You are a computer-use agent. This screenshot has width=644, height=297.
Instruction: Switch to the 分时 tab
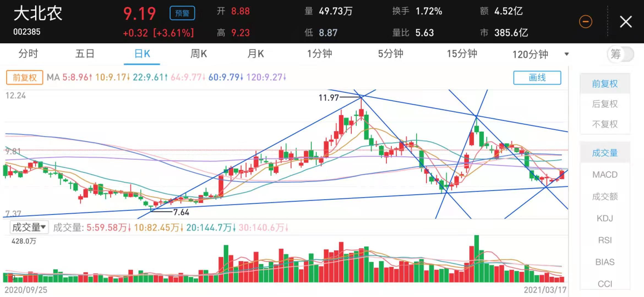tap(28, 54)
